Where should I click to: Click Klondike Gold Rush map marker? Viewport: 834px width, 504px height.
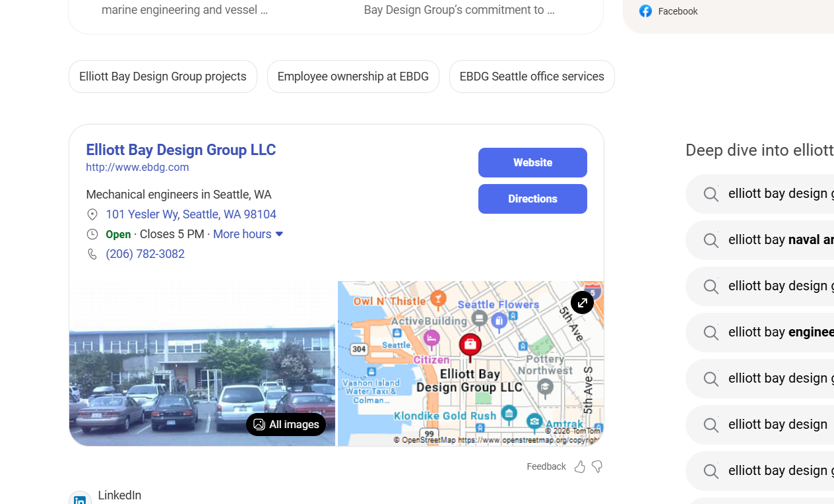509,414
